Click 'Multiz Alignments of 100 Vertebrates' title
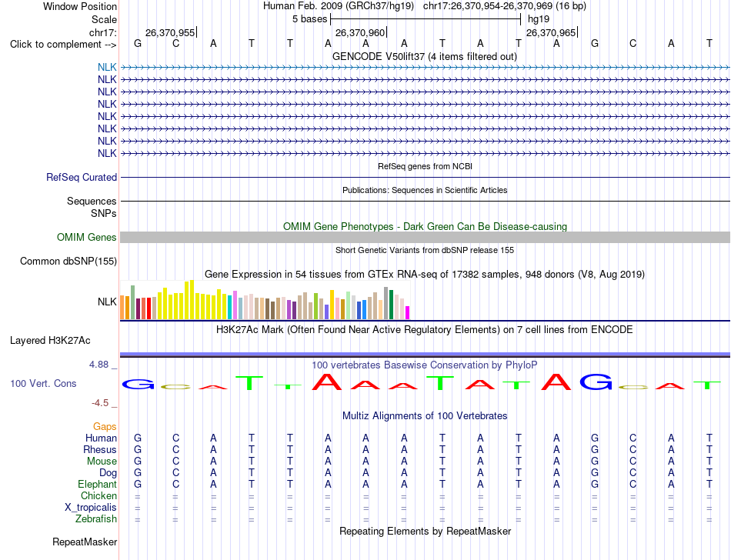731x560 pixels. tap(425, 415)
